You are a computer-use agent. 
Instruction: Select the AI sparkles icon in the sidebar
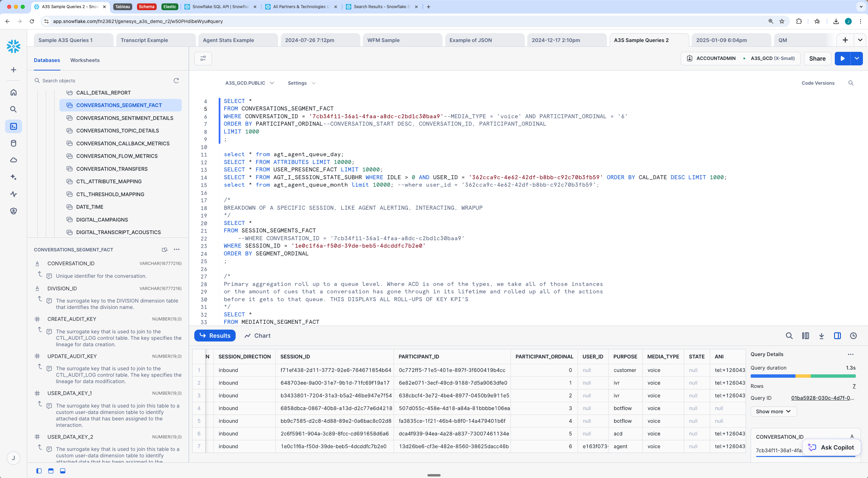pos(14,177)
